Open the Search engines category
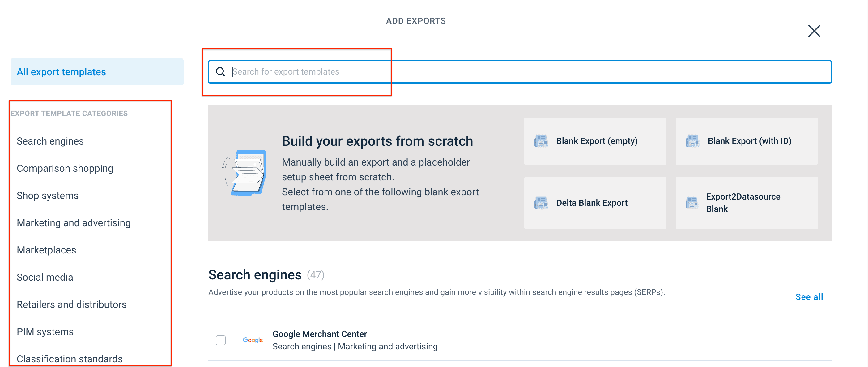 [x=50, y=141]
